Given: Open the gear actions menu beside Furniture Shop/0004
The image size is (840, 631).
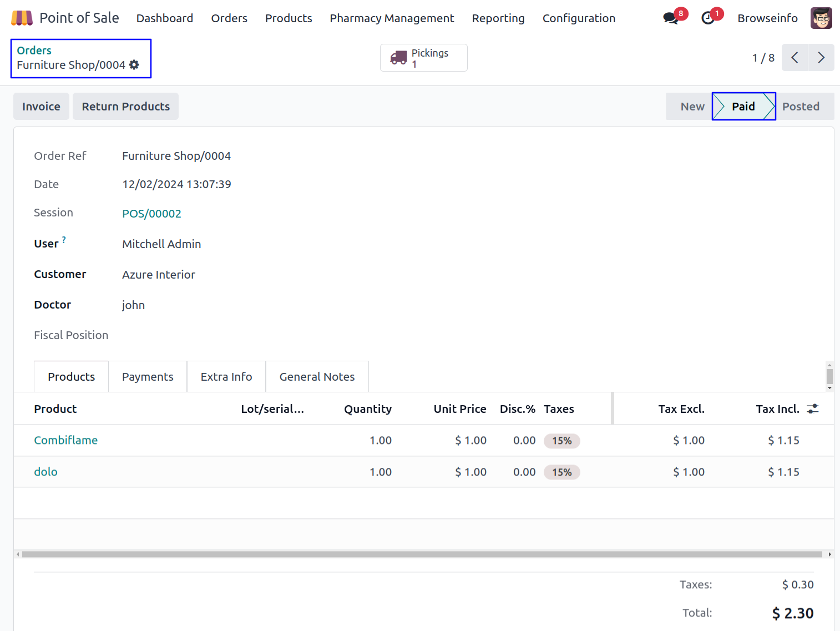Looking at the screenshot, I should (134, 65).
